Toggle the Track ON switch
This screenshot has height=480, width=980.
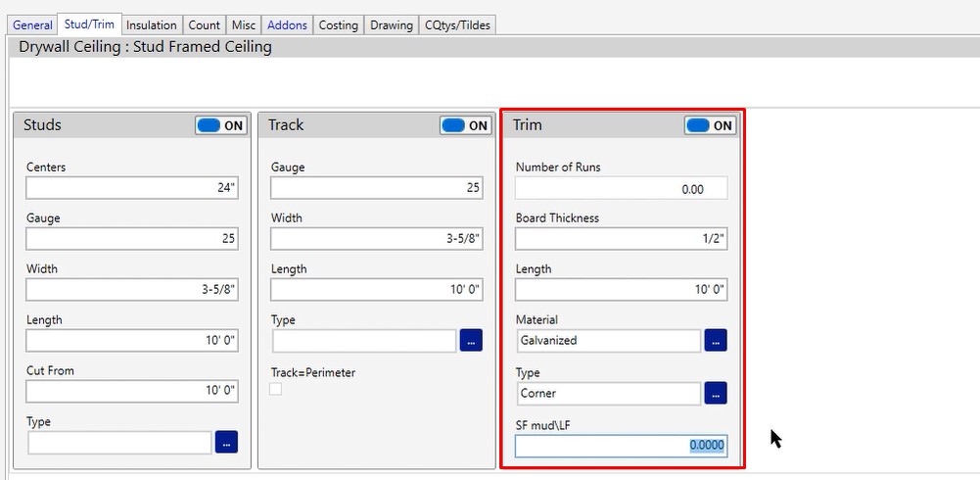465,125
